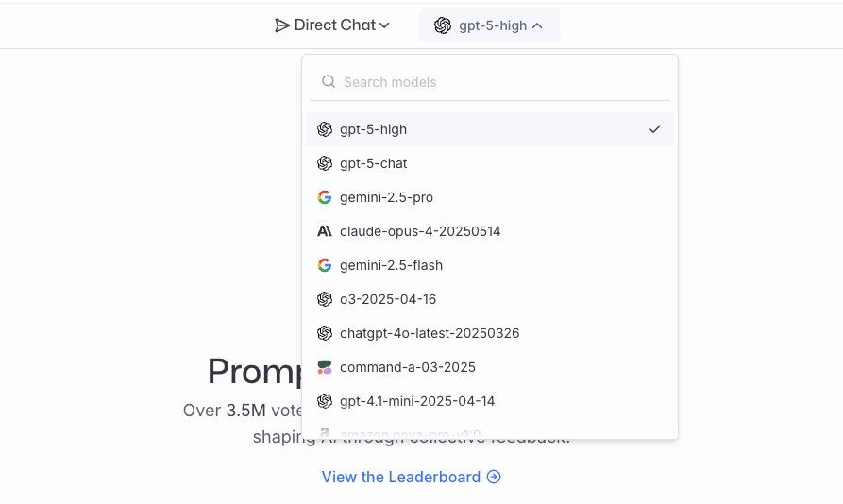Click the OpenAI logo beside gpt-5-chat

[x=324, y=163]
